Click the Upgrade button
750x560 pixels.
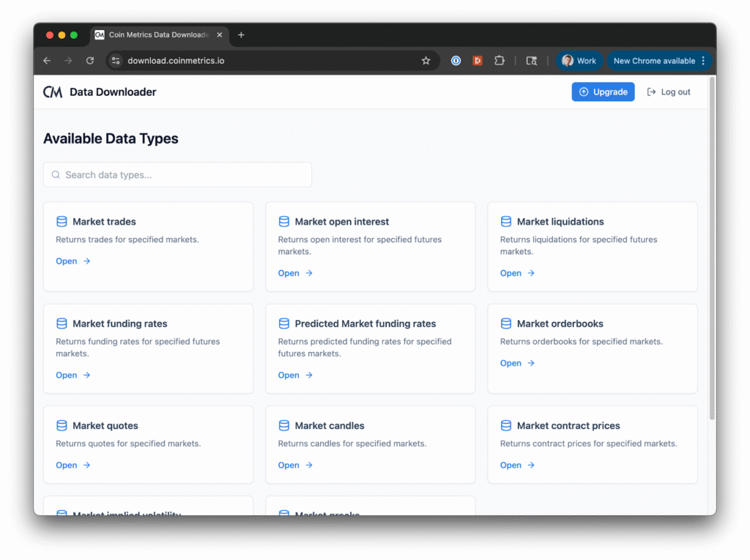pyautogui.click(x=603, y=92)
